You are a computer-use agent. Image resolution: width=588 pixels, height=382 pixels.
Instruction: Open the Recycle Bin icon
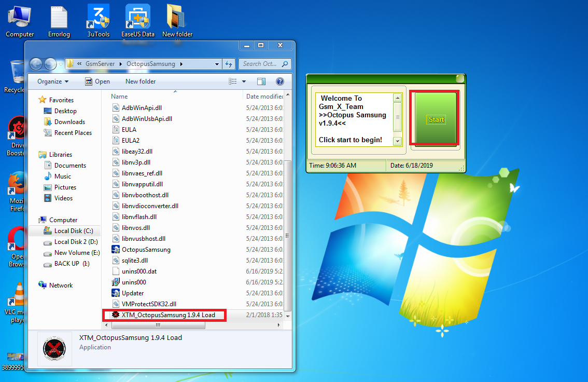tap(14, 76)
